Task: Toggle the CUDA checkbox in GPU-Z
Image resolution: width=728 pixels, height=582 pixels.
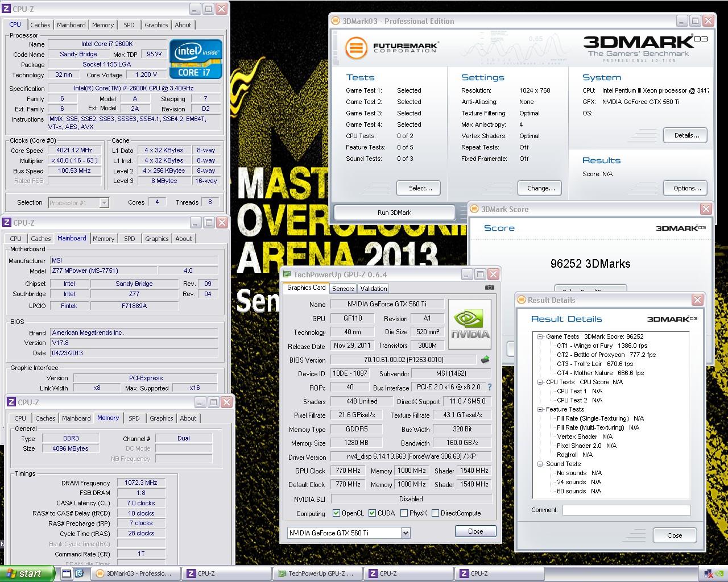Action: click(x=373, y=513)
